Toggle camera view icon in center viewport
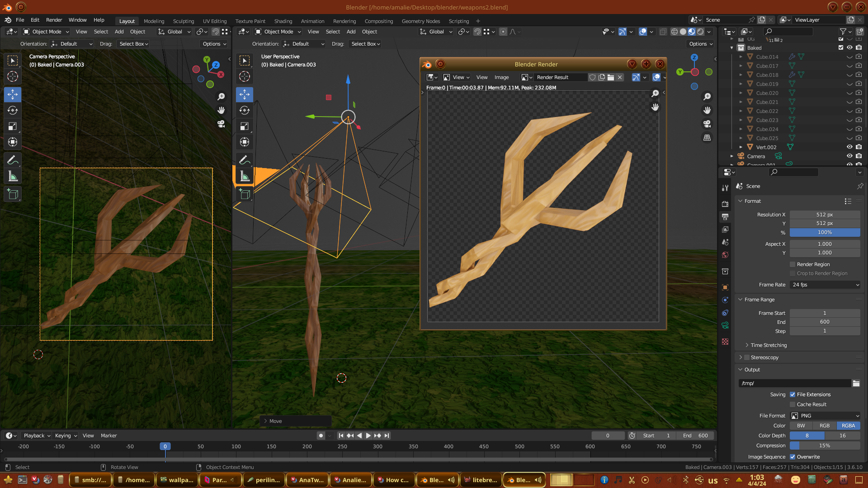 (x=707, y=124)
